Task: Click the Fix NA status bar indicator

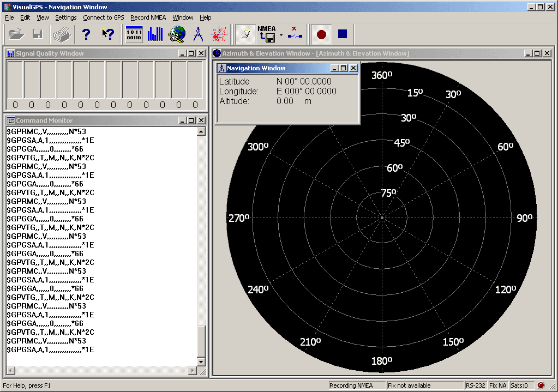Action: pyautogui.click(x=498, y=385)
